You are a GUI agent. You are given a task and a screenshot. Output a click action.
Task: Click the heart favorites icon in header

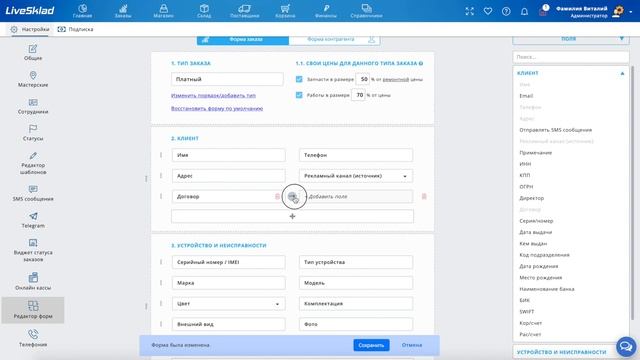point(488,11)
